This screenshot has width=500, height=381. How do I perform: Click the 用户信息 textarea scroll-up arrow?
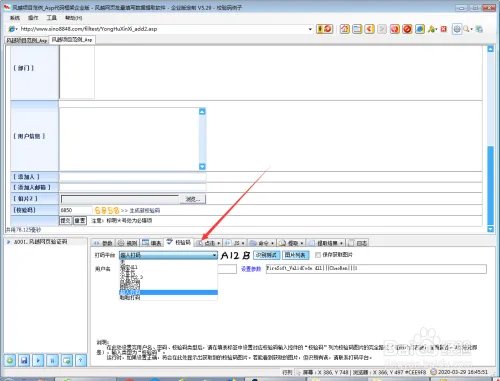point(202,111)
